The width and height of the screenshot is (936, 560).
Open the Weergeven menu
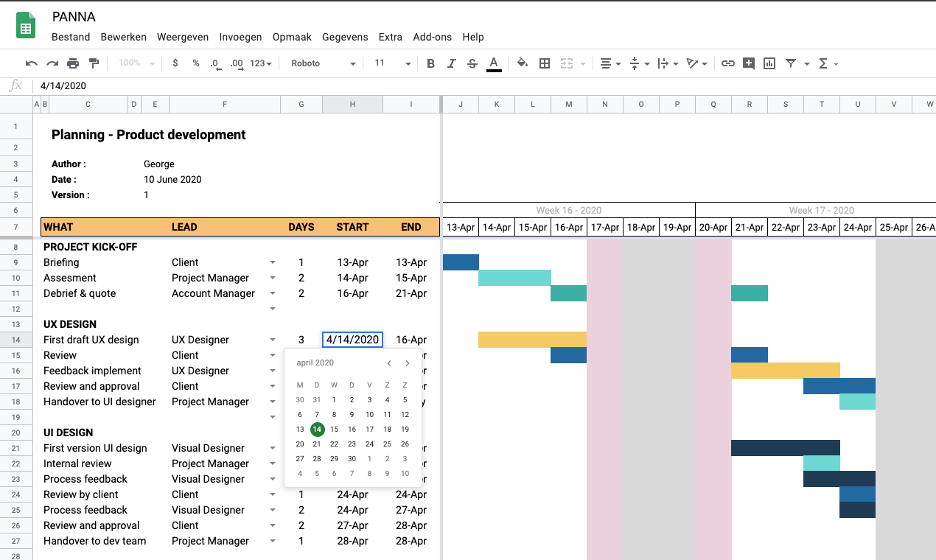(183, 37)
